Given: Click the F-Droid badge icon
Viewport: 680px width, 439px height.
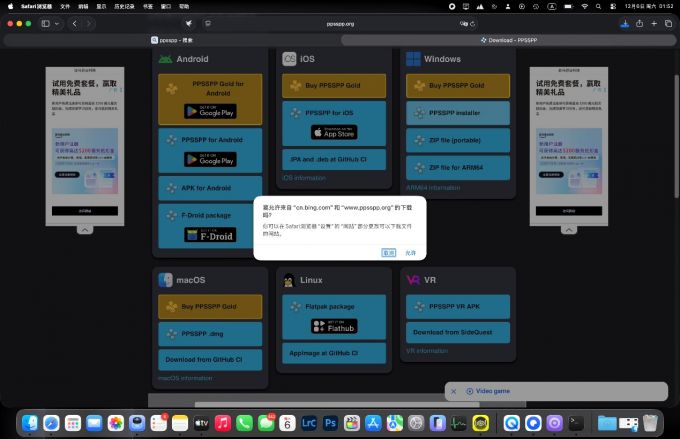Looking at the screenshot, I should tap(210, 235).
